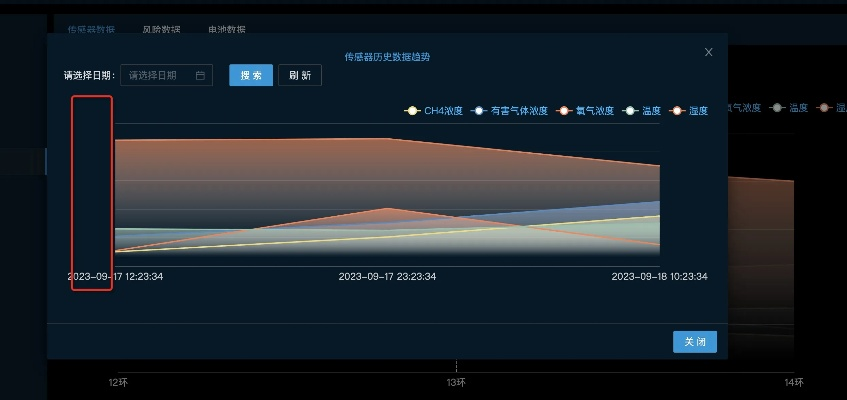The width and height of the screenshot is (847, 400).
Task: Focus the 请选择日期 date input
Action: [160, 76]
